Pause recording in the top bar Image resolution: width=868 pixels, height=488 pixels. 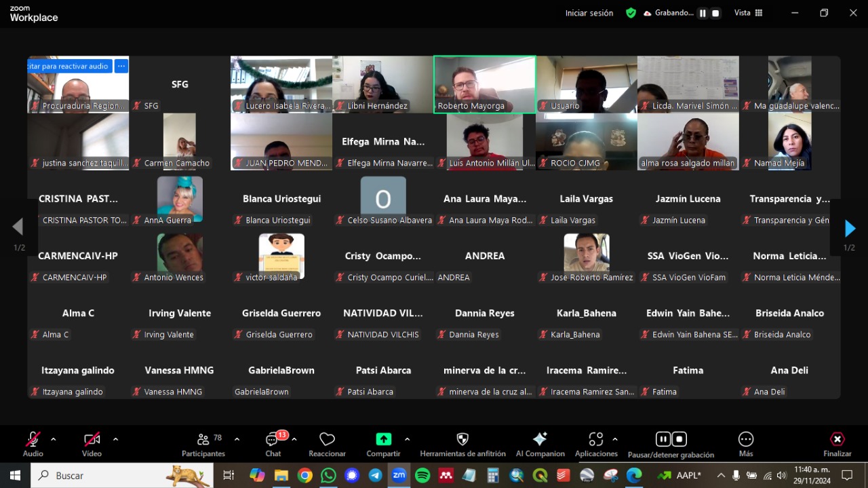point(703,13)
